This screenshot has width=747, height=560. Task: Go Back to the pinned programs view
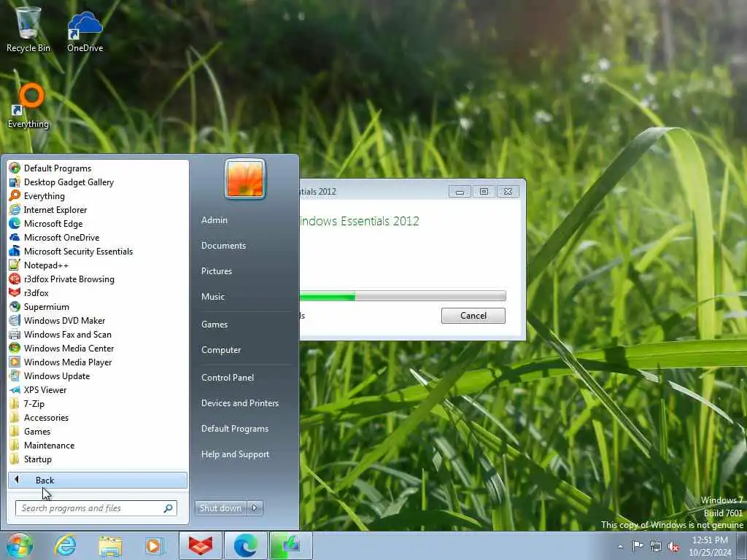[97, 480]
